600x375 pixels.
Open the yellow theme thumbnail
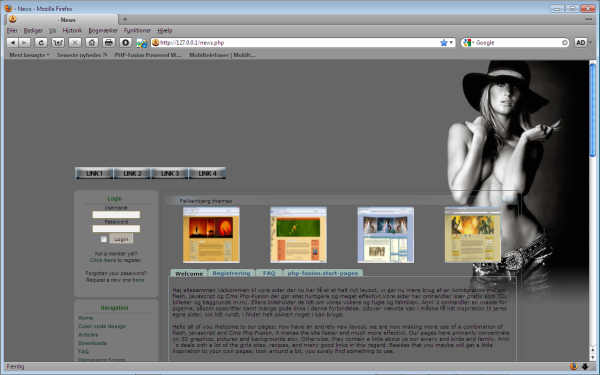[473, 235]
